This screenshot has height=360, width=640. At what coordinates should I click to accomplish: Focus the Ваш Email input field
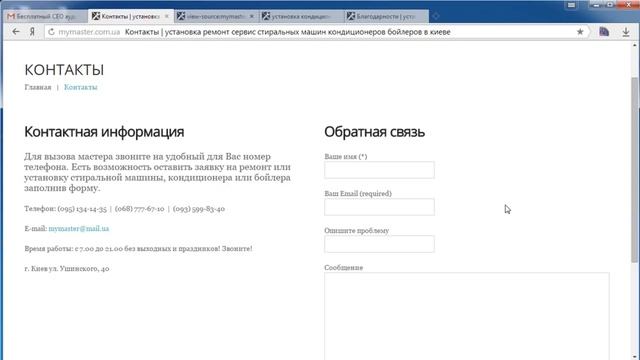(379, 207)
